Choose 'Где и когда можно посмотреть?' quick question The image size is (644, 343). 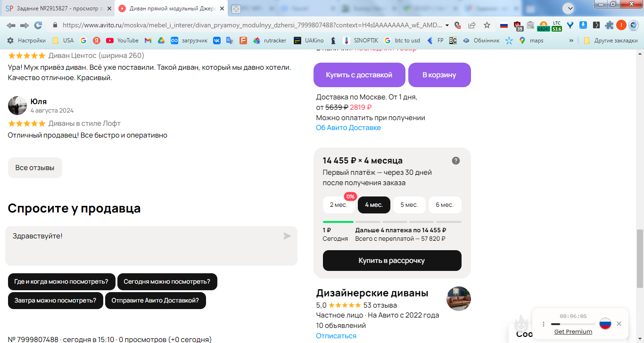tap(61, 282)
